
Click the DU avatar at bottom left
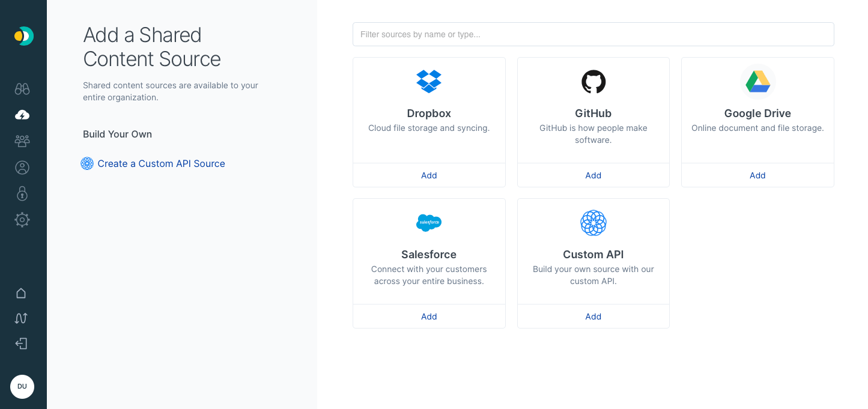coord(22,387)
